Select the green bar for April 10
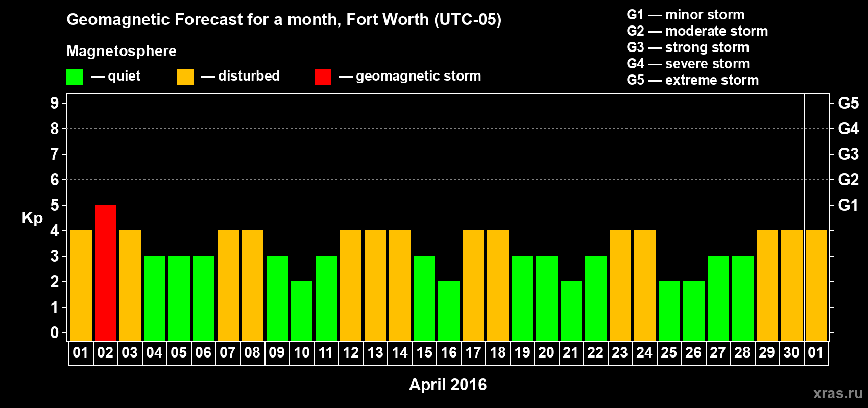Image resolution: width=868 pixels, height=408 pixels. click(x=302, y=311)
